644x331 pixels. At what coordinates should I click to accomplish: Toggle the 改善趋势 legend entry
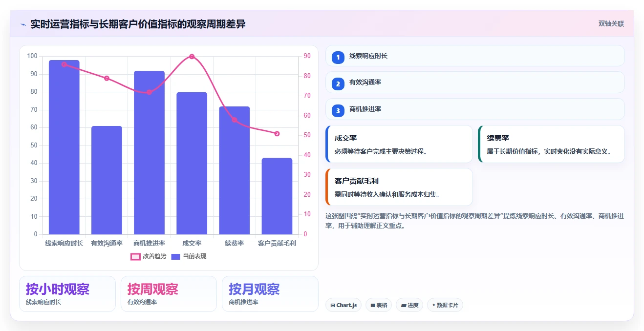point(148,256)
